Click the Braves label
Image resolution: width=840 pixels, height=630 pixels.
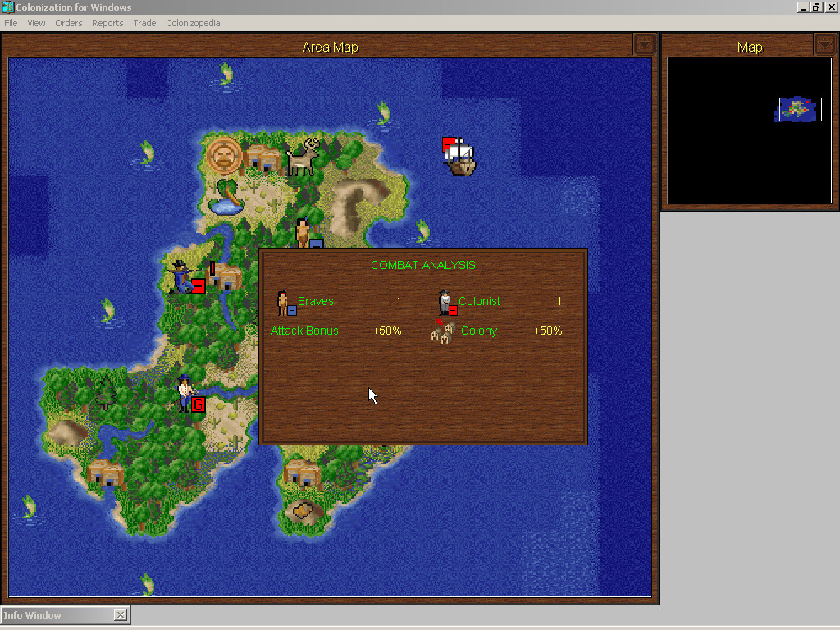click(315, 301)
